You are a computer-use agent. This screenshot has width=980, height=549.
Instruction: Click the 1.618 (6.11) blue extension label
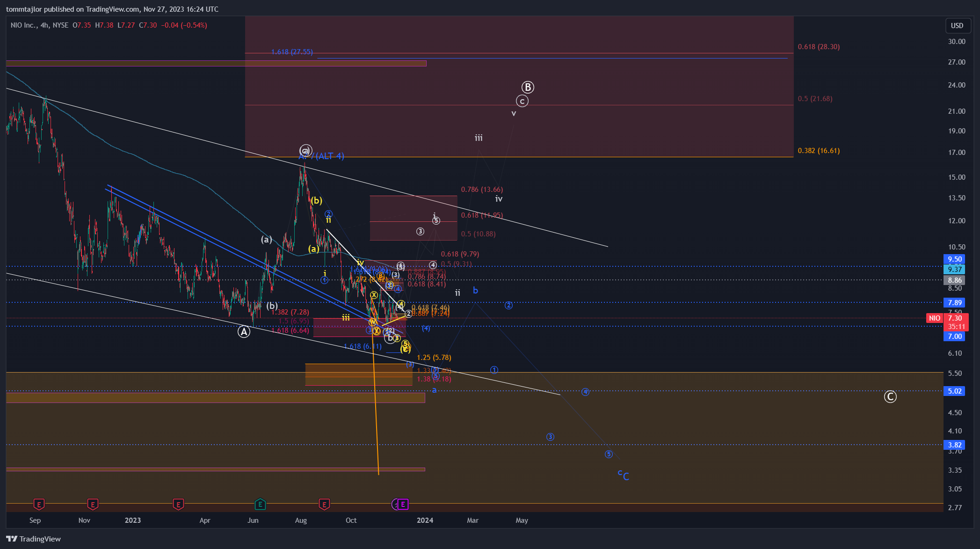coord(363,346)
